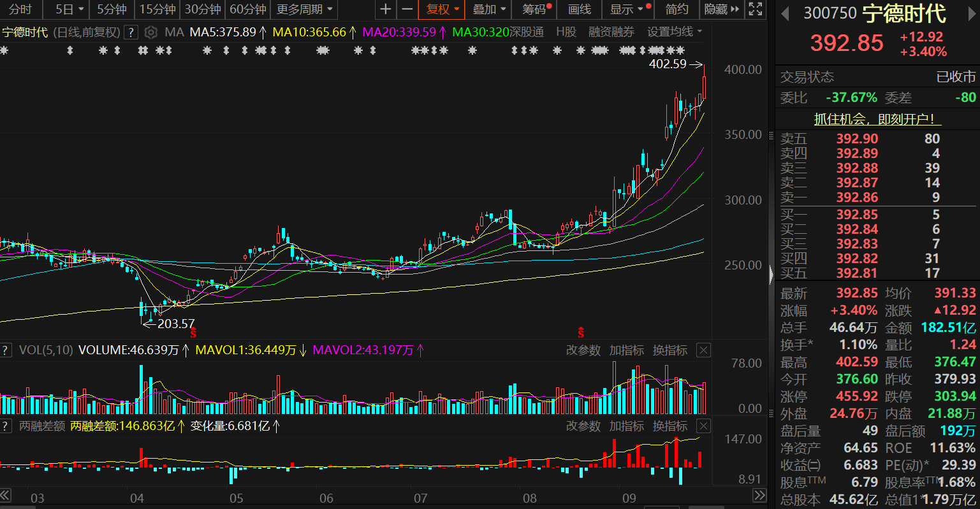Select the 60分钟 period tab

point(247,10)
